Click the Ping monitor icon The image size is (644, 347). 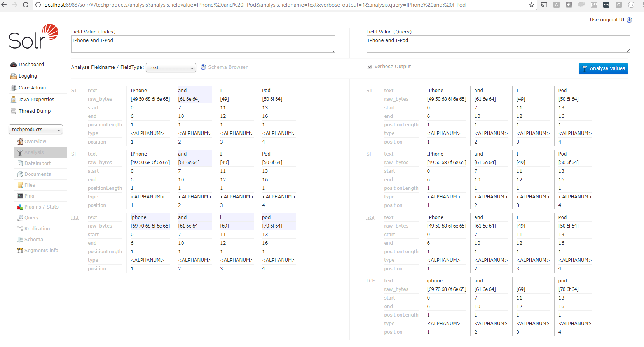(20, 196)
